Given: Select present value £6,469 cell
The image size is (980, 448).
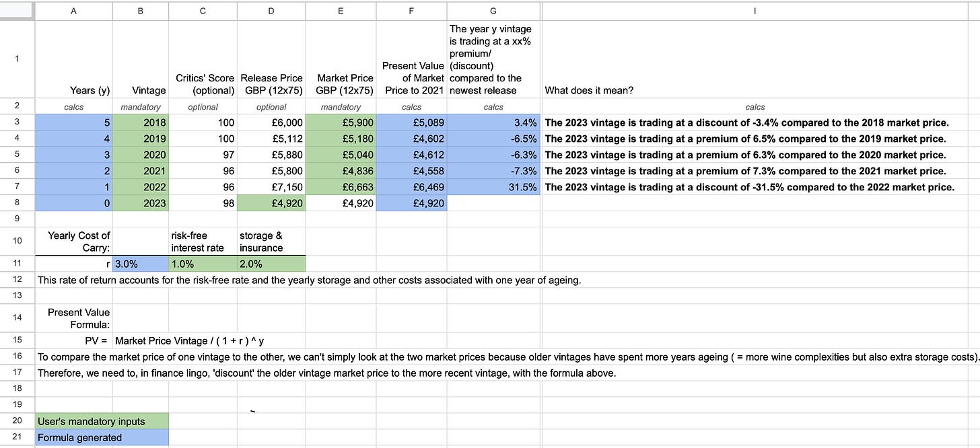Looking at the screenshot, I should (x=411, y=187).
